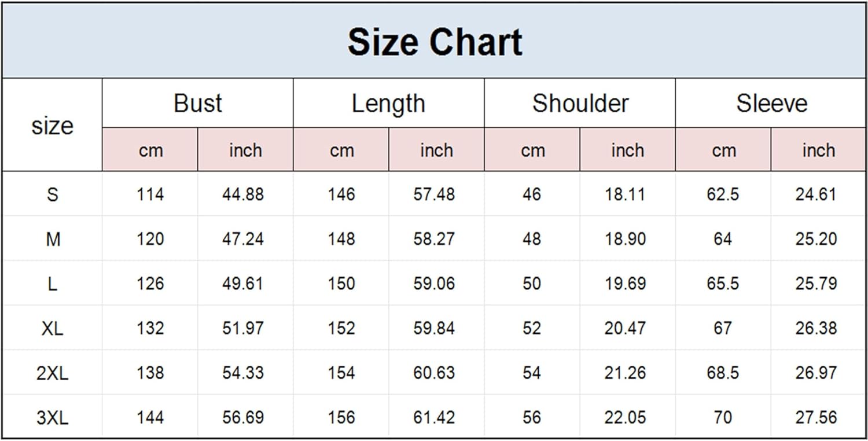Select the 2XL size row label
The width and height of the screenshot is (868, 441).
click(52, 373)
